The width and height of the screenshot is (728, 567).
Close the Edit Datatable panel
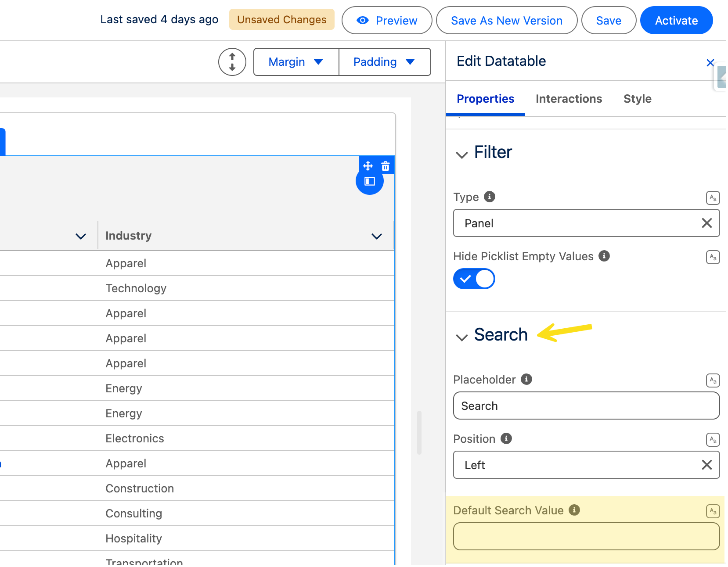point(710,63)
